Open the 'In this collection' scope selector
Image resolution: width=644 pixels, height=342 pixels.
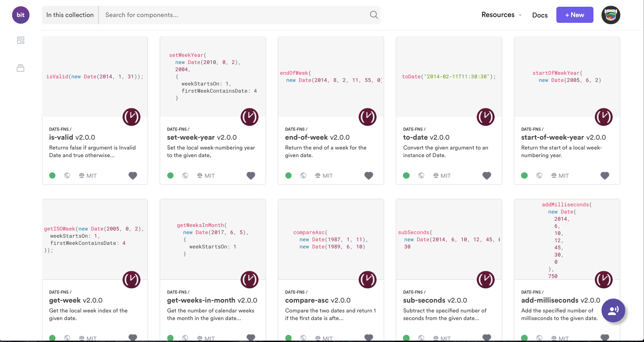[70, 15]
